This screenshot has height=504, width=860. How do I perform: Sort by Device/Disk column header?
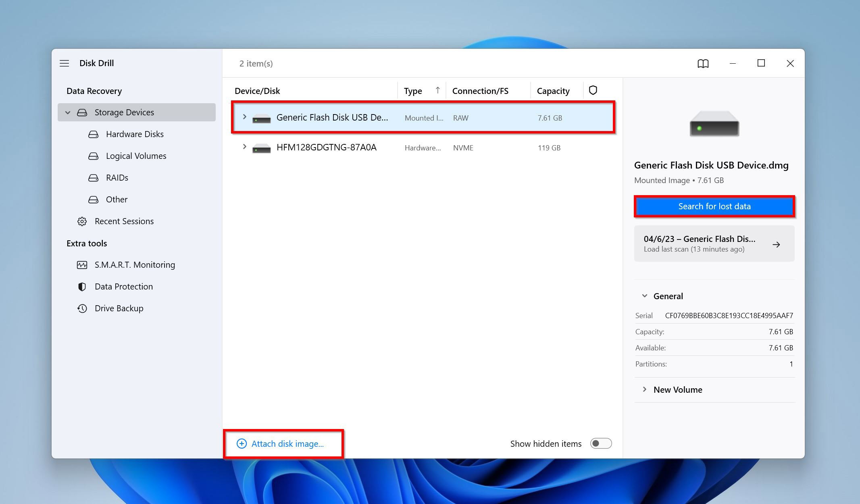tap(257, 91)
